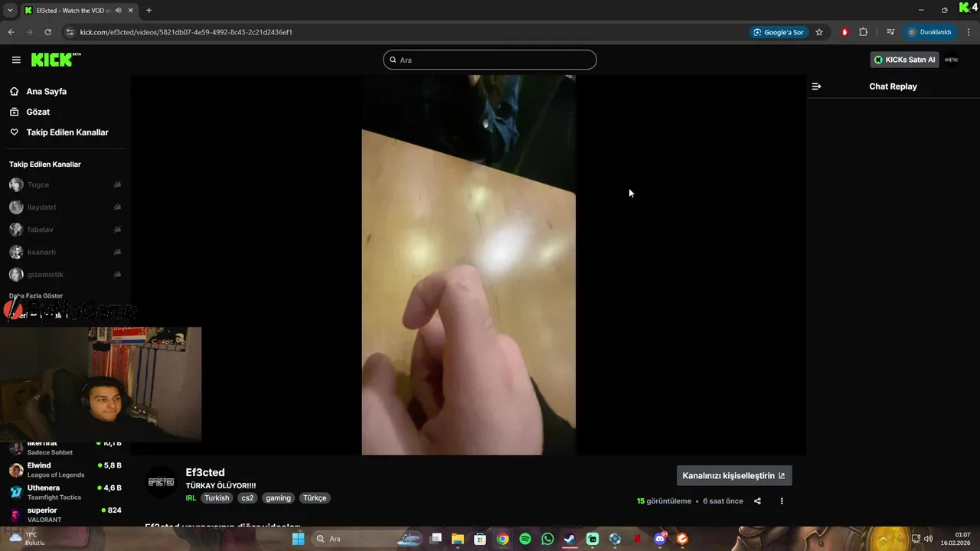Open followed channel ksanarh
980x551 pixels.
click(x=65, y=252)
